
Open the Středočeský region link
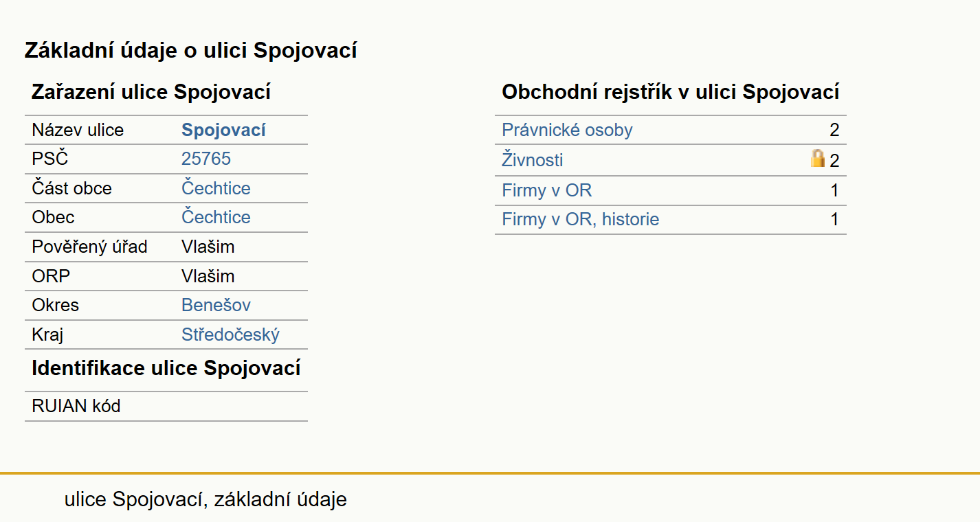[230, 334]
